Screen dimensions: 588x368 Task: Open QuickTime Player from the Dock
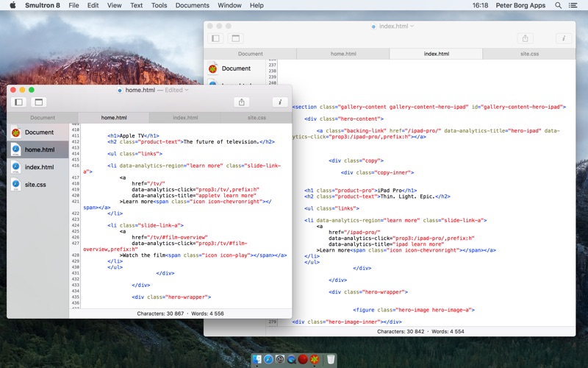coord(291,359)
